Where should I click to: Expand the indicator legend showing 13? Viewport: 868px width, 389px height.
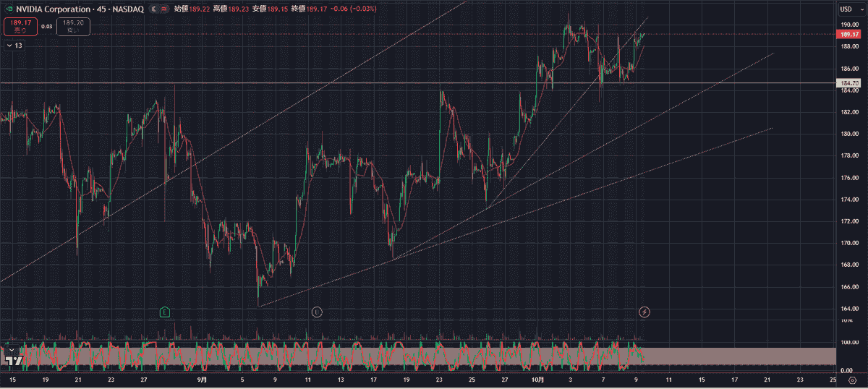(14, 46)
